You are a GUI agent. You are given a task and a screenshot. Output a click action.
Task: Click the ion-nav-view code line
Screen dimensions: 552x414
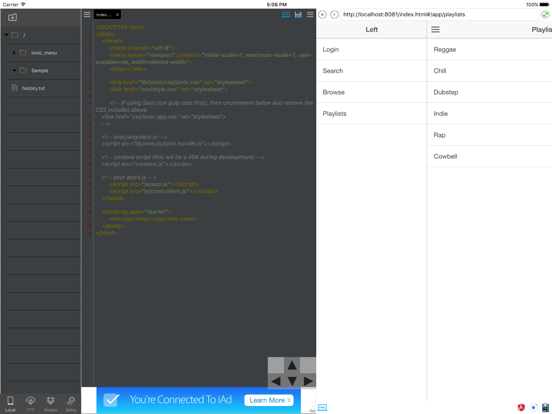[152, 219]
